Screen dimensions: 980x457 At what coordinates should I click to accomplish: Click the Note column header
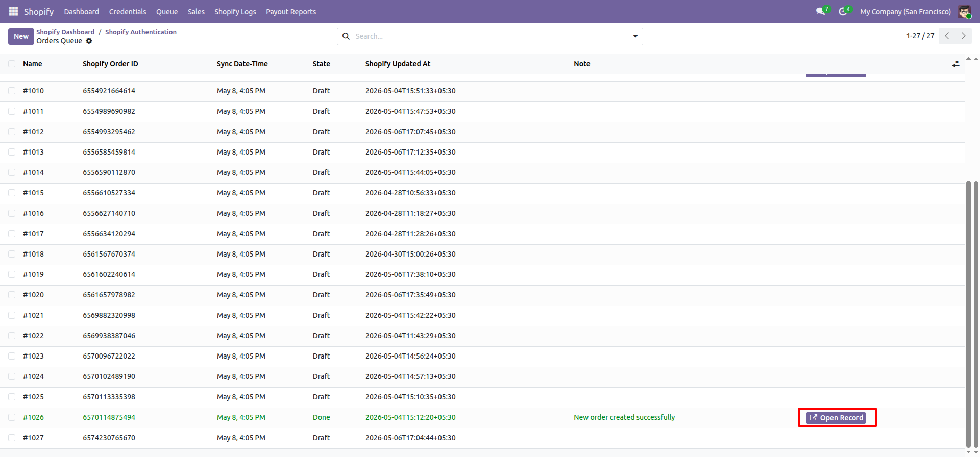582,64
